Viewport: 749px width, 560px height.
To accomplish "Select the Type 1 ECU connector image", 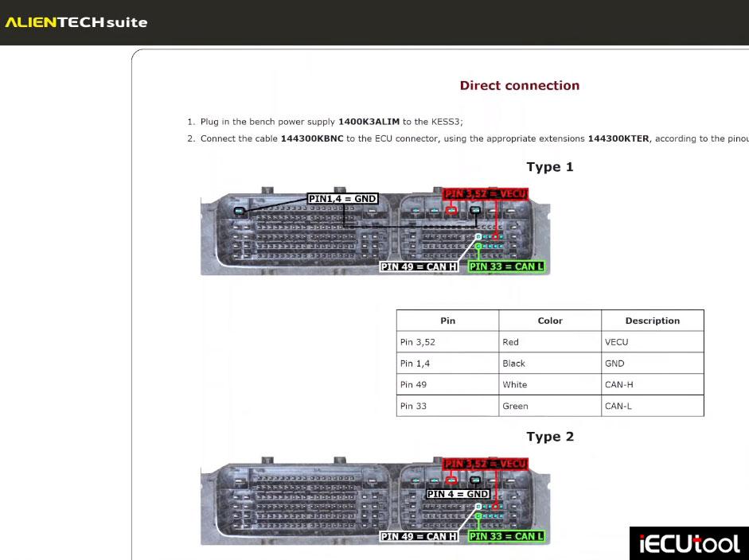I will [376, 231].
